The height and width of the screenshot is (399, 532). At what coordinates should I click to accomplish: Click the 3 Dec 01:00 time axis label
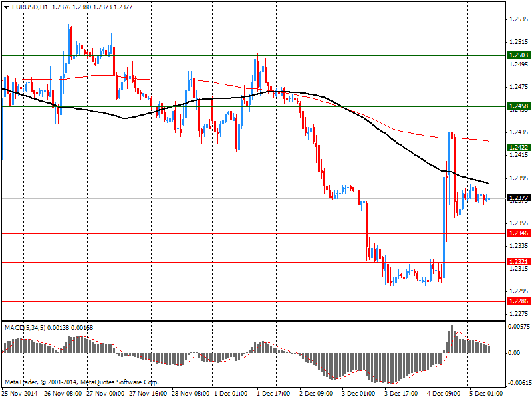pos(358,394)
